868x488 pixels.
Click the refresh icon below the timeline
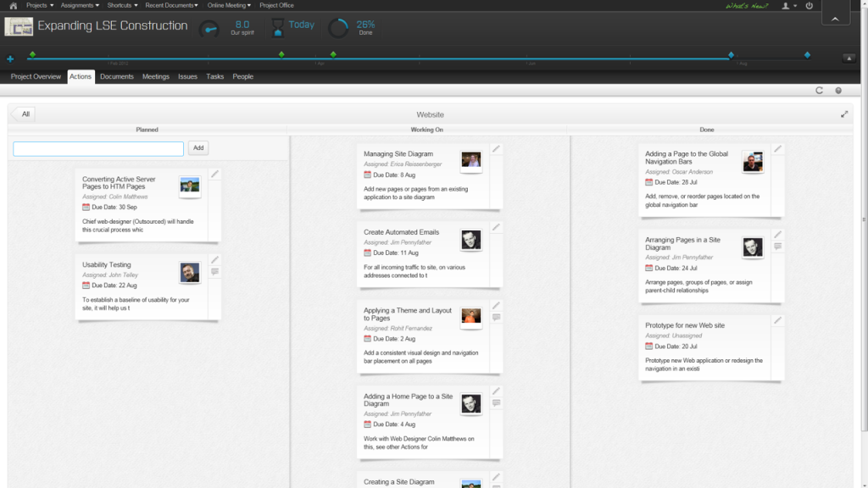click(819, 90)
